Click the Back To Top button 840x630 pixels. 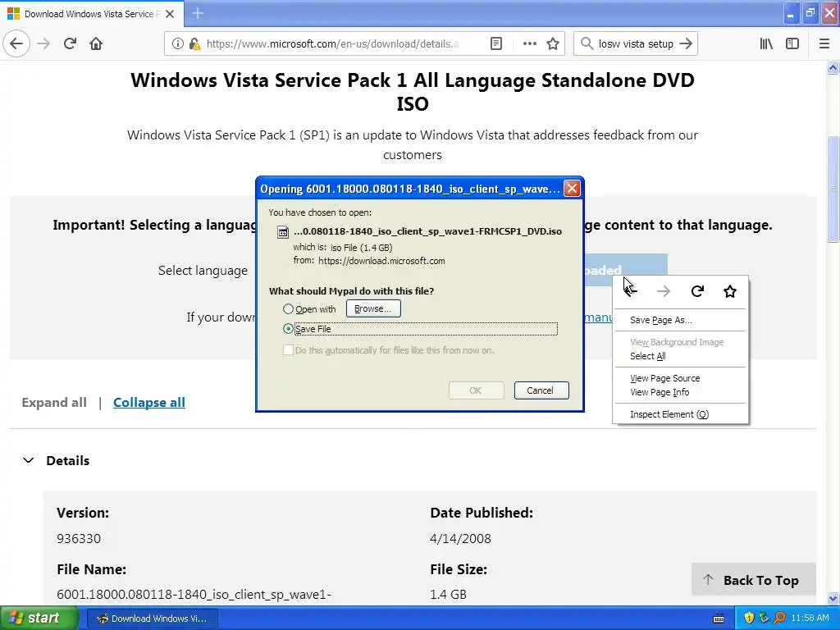point(754,580)
